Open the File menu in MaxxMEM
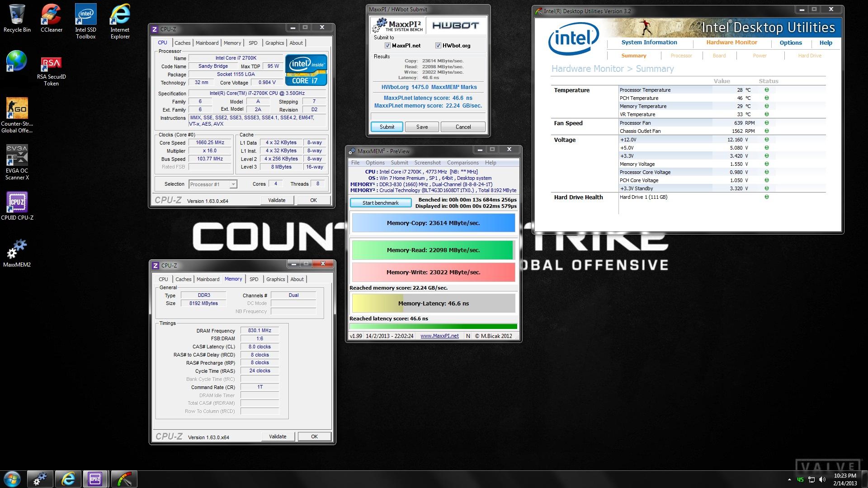The width and height of the screenshot is (868, 488). 355,163
